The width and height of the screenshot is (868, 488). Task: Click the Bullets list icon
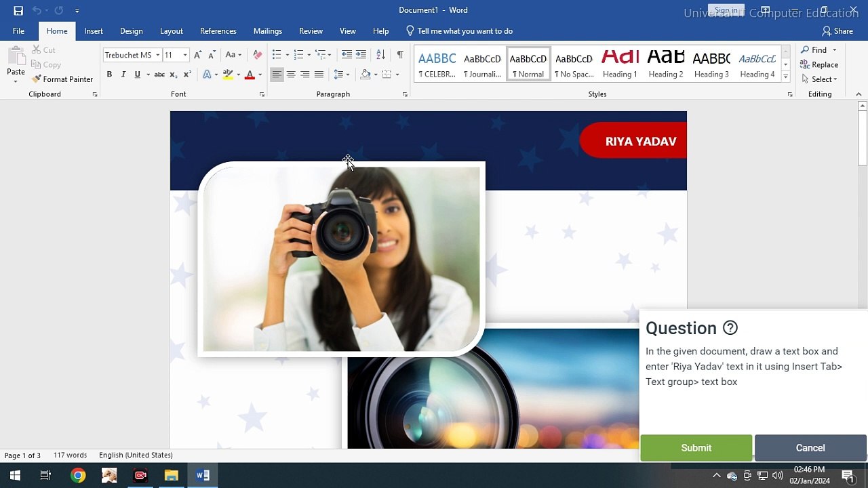tap(277, 55)
